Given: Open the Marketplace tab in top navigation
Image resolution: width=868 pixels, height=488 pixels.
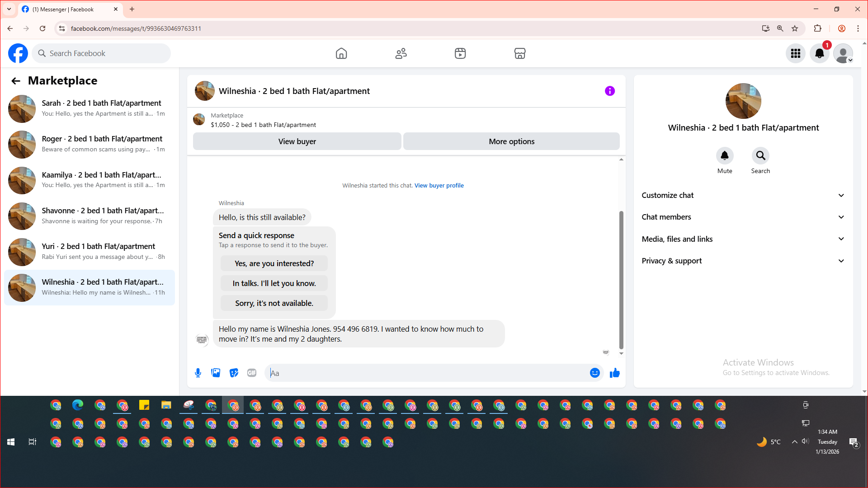Looking at the screenshot, I should tap(519, 53).
